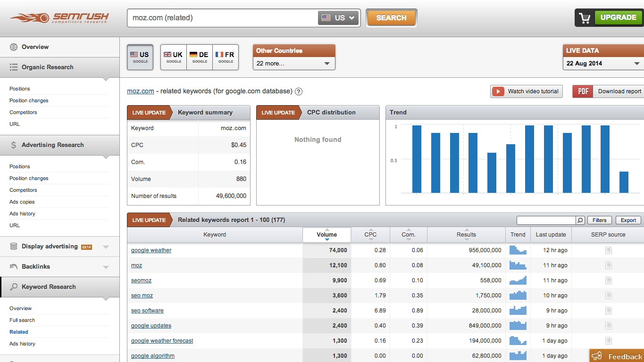Click the Filters button
The image size is (644, 362).
pyautogui.click(x=600, y=220)
